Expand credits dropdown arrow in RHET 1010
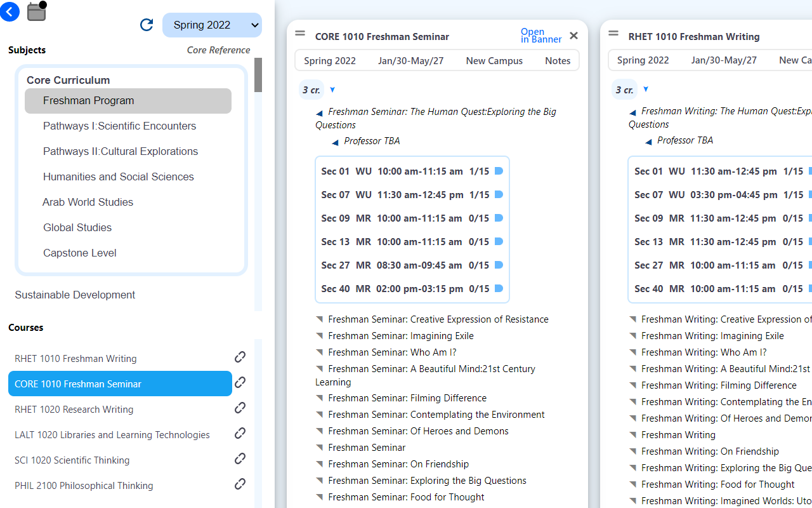The height and width of the screenshot is (508, 812). pos(646,89)
